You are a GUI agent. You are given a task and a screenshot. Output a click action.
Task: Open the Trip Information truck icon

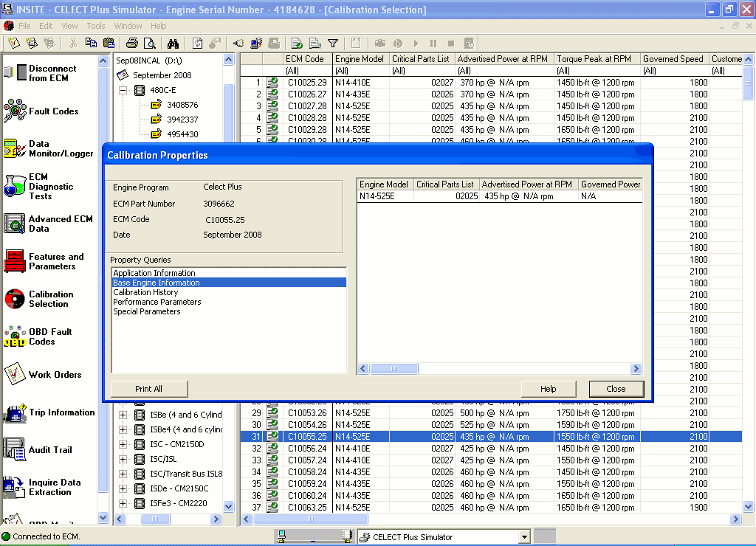15,412
